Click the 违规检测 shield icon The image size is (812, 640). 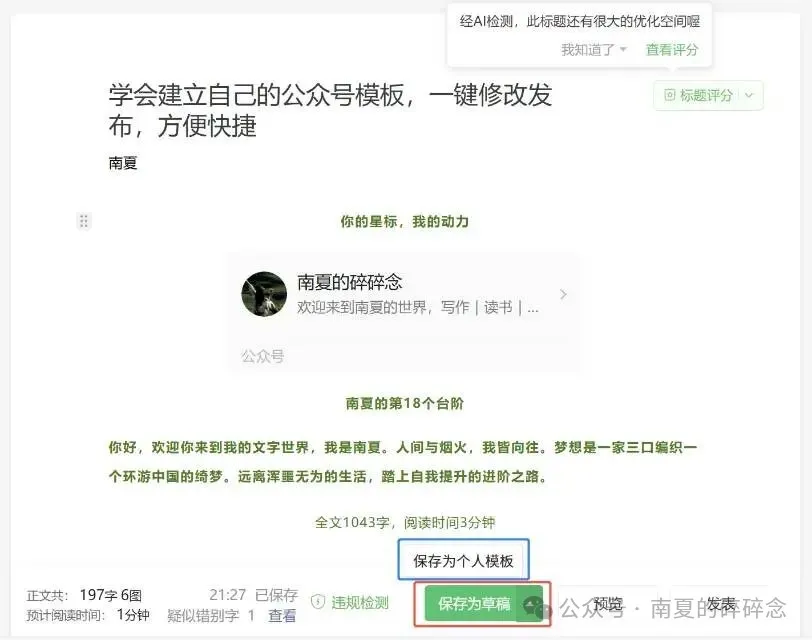317,602
